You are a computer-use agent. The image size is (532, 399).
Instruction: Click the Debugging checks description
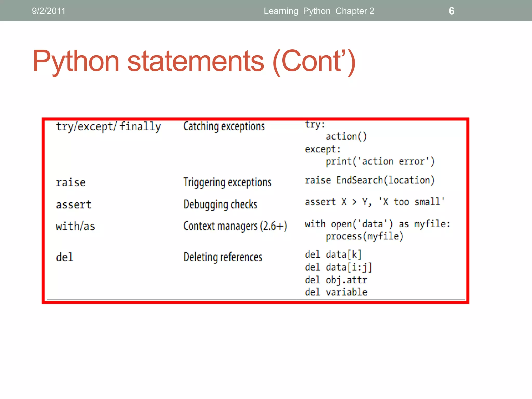pos(220,204)
